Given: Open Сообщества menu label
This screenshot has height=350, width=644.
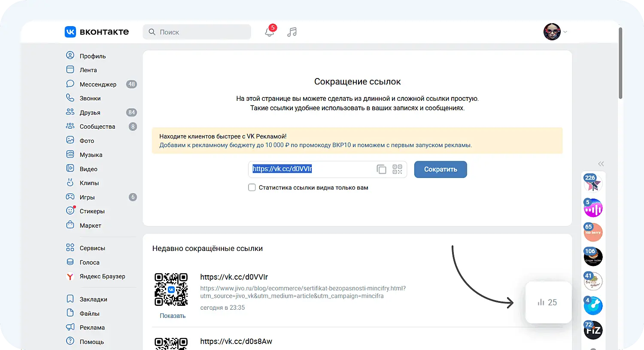Looking at the screenshot, I should click(x=97, y=127).
